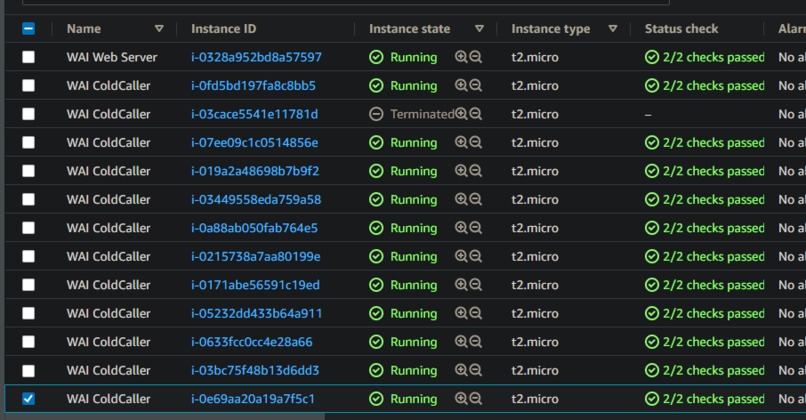Click zoom-out filter icon for i-0a88ab050fab764e5
The image size is (806, 420).
click(x=475, y=228)
